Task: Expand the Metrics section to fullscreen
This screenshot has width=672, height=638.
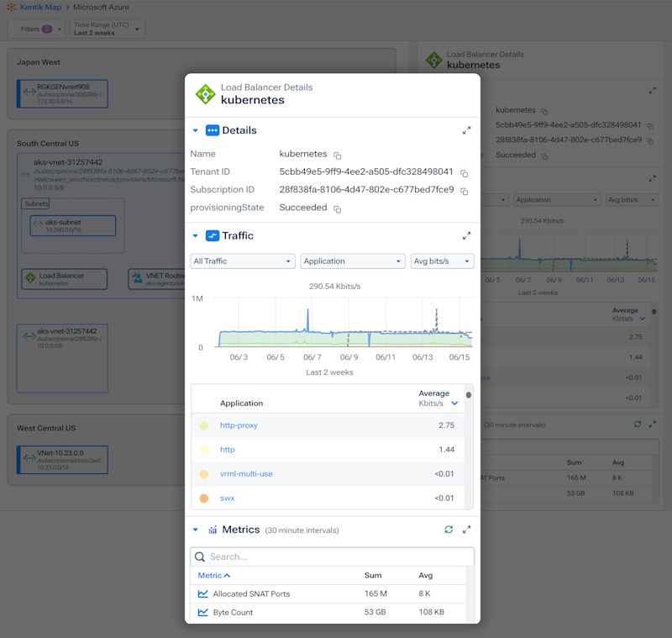Action: [467, 530]
